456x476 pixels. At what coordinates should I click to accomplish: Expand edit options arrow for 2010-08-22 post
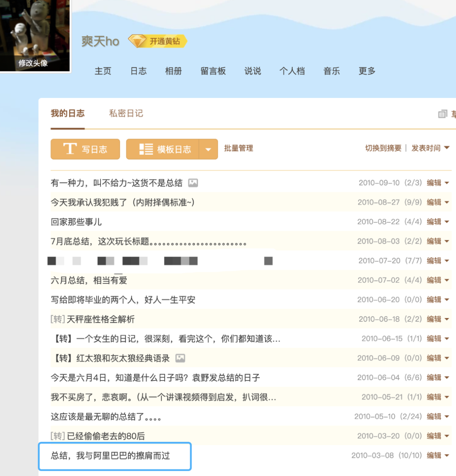coord(447,222)
